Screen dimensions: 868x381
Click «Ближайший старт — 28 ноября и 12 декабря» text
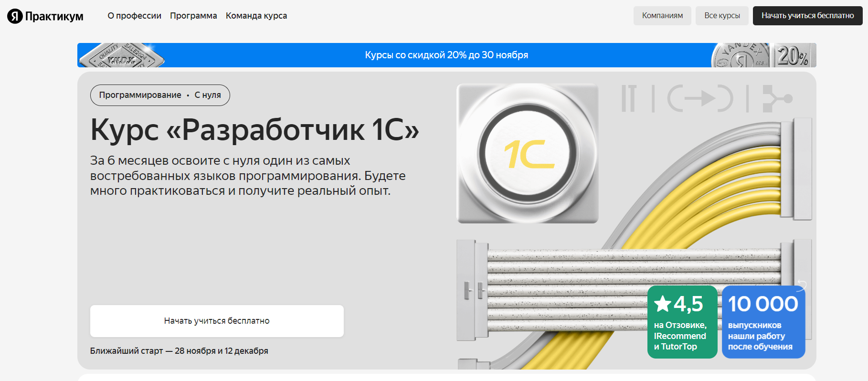(x=179, y=351)
